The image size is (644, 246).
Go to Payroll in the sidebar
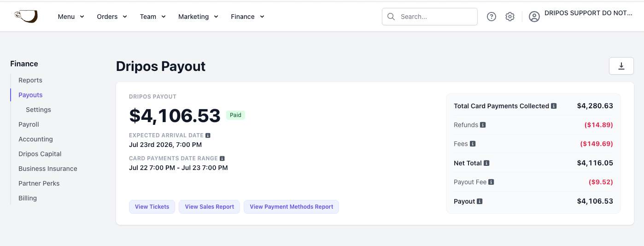(x=29, y=124)
